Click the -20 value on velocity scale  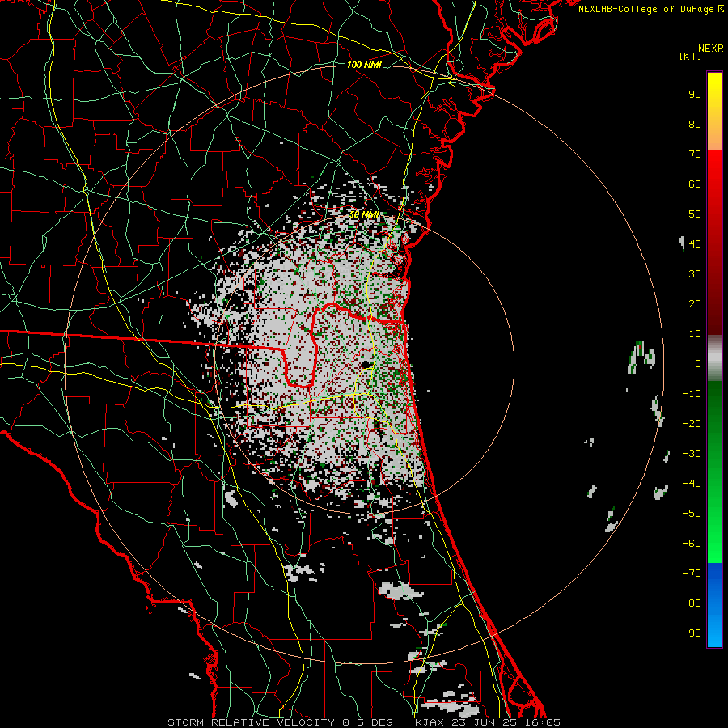(692, 424)
